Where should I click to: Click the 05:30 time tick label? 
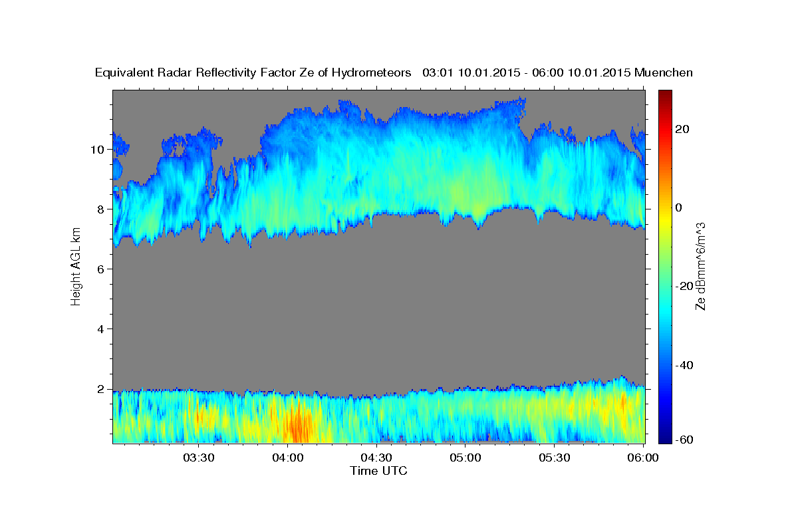554,458
